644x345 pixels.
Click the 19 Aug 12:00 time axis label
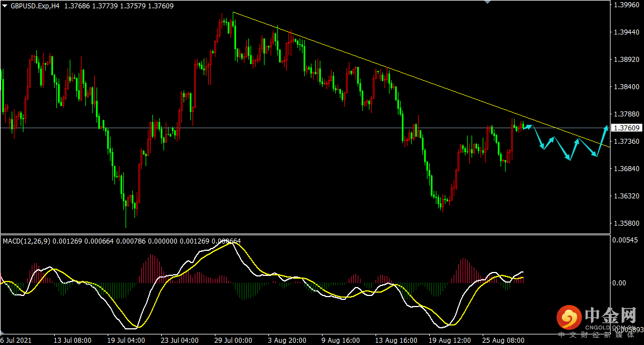coord(449,340)
